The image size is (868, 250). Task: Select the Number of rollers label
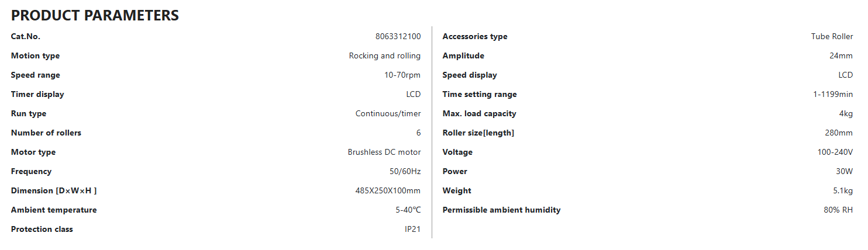46,133
